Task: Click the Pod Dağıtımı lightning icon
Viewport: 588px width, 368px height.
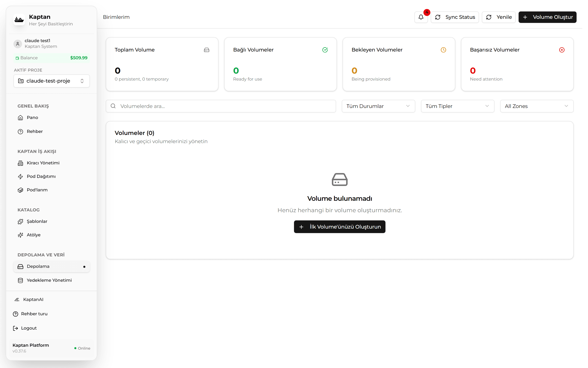Action: (x=20, y=176)
